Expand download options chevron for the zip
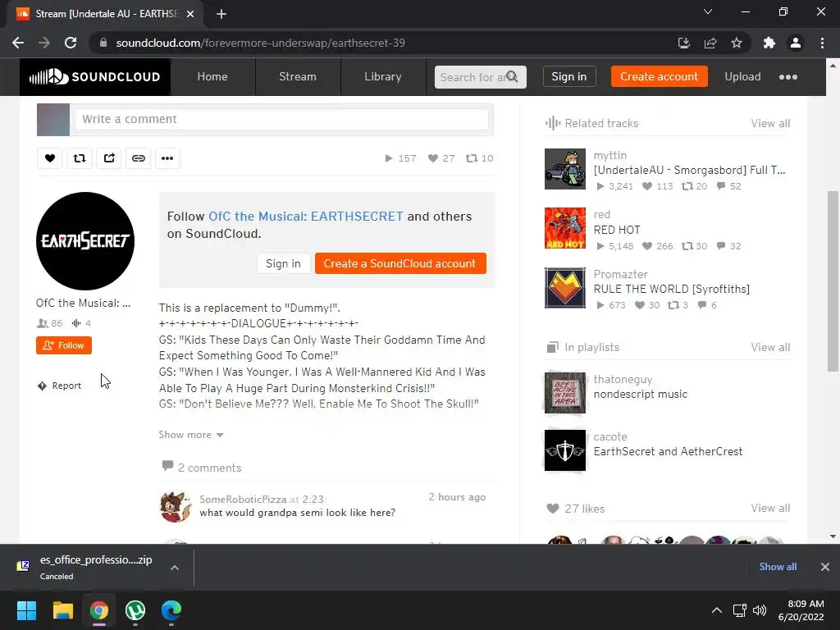Screen dimensions: 840x630 tap(175, 568)
